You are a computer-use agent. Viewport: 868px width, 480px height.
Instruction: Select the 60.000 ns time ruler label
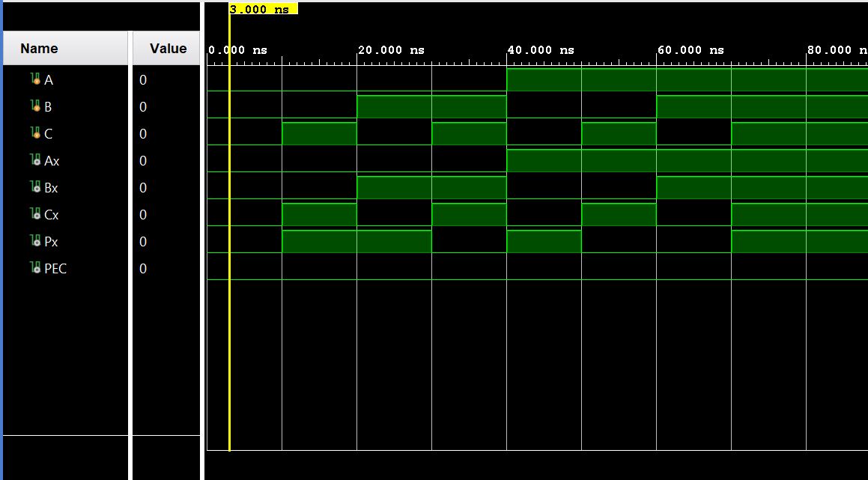690,50
